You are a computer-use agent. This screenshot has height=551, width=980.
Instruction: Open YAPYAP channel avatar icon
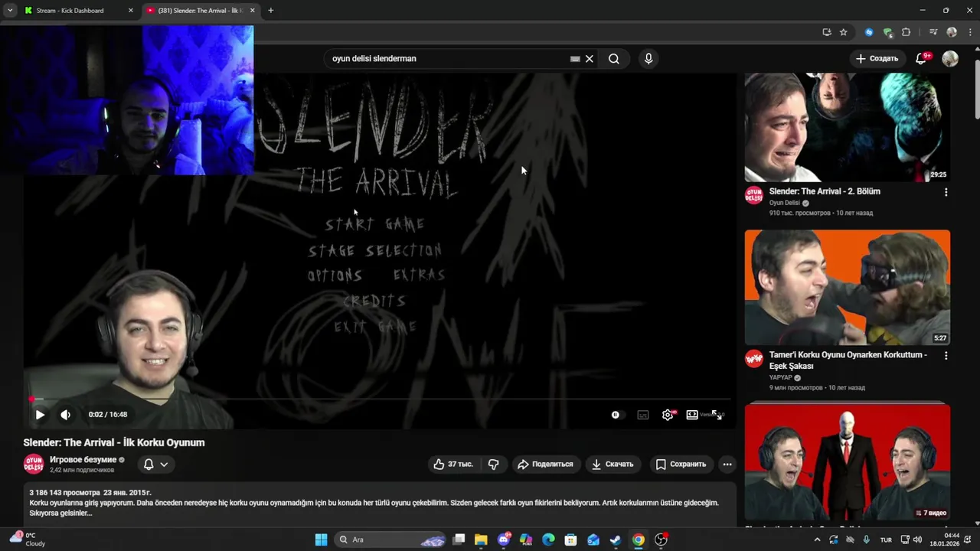click(754, 358)
